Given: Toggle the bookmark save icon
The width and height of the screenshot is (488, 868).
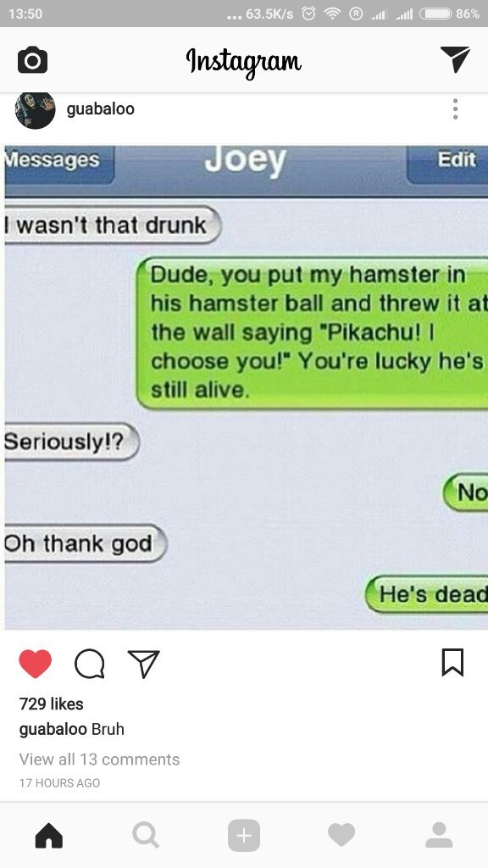Looking at the screenshot, I should 452,663.
